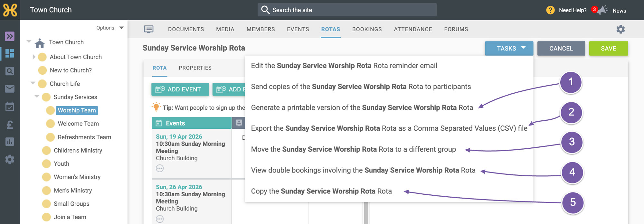This screenshot has width=644, height=224.
Task: Click the Need Help question mark icon
Action: coord(550,10)
